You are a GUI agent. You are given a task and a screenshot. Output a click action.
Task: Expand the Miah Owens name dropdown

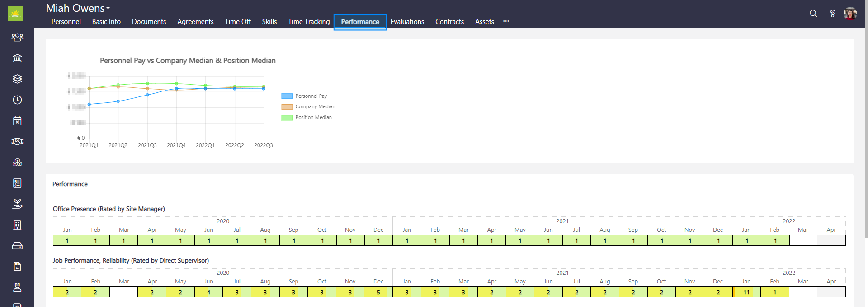(78, 8)
